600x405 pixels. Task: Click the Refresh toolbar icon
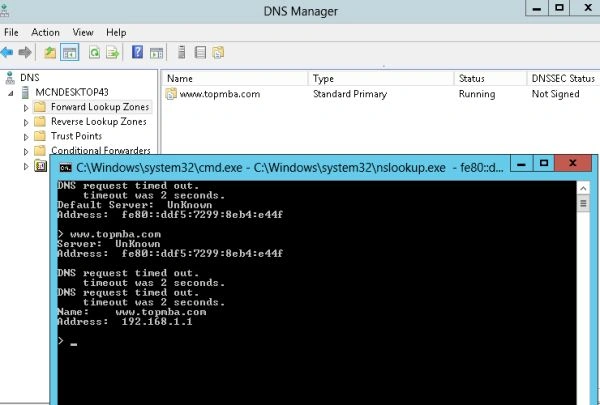tap(94, 52)
